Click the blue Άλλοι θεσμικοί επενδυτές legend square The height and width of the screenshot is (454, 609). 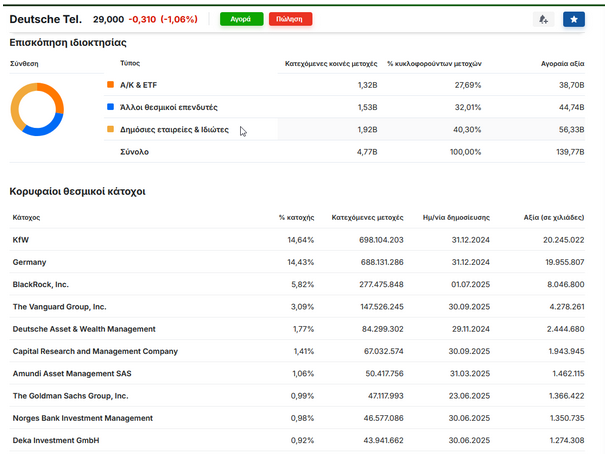tap(110, 107)
